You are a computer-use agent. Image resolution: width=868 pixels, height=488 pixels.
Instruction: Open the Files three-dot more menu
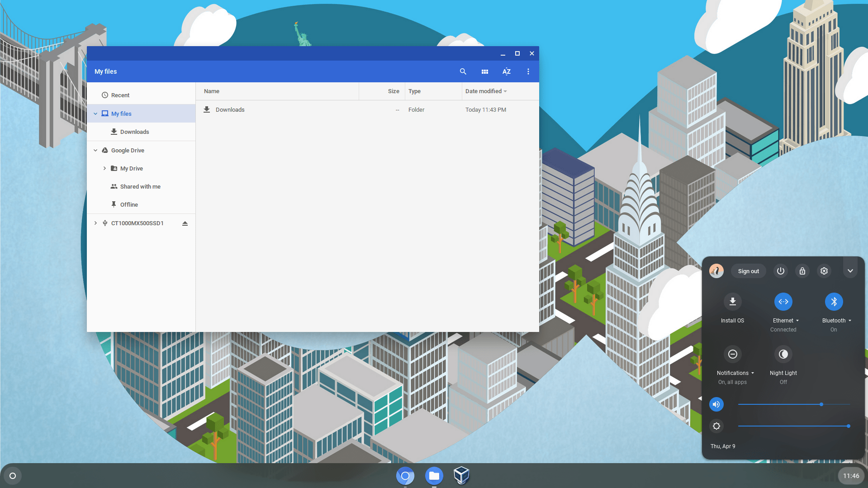pos(528,71)
